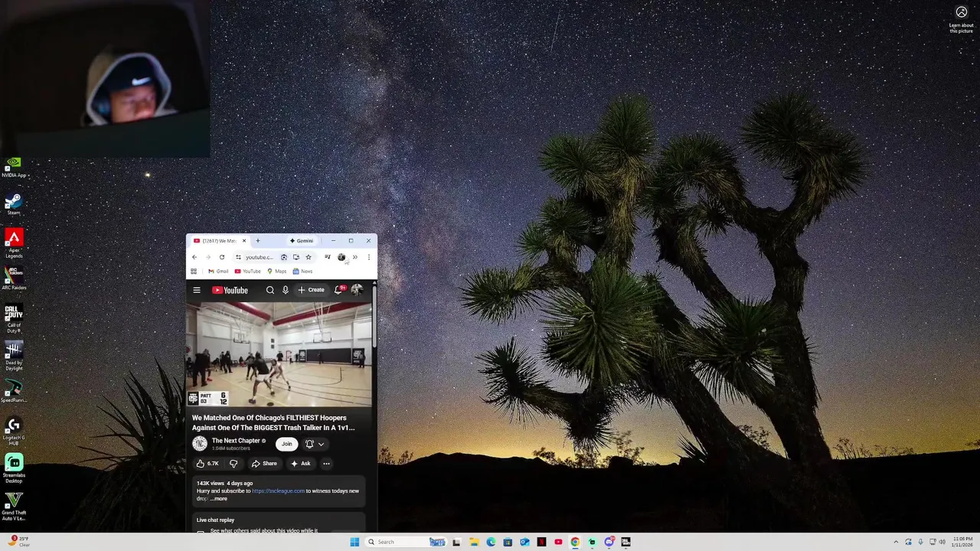Click the taskbar clock showing 11:06 PM
980x551 pixels.
pyautogui.click(x=962, y=542)
